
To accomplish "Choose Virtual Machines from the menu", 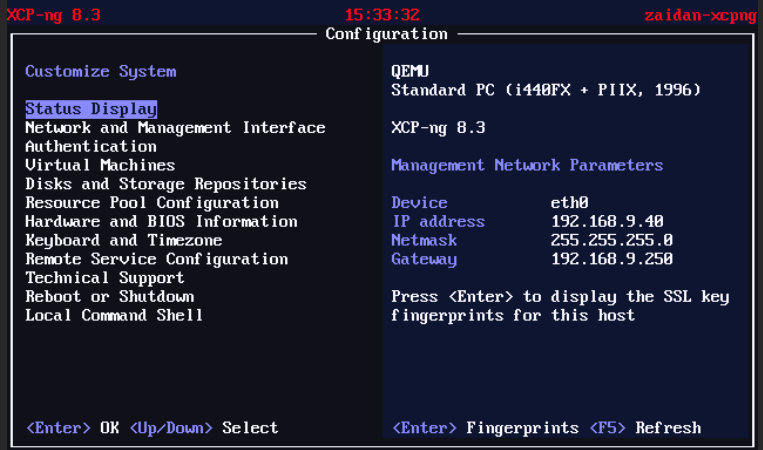I will point(100,165).
